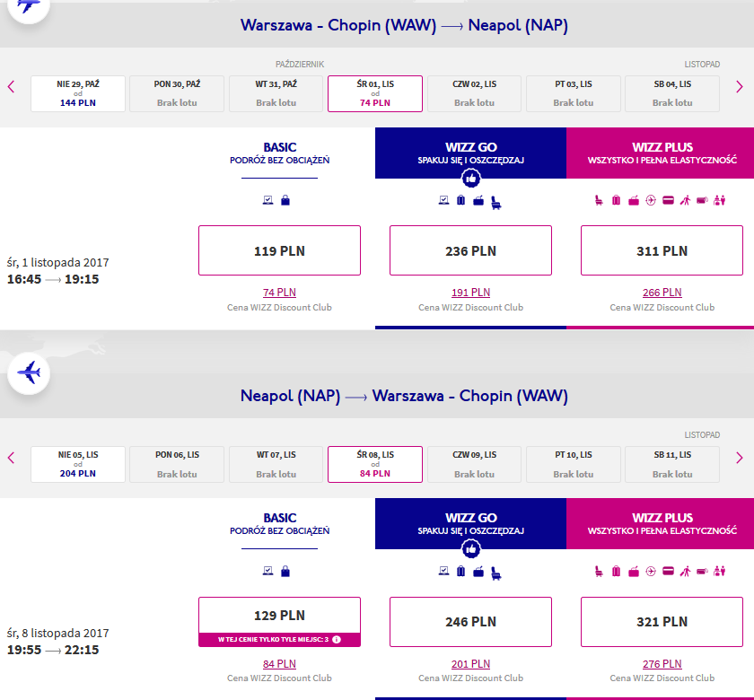Click outbound flight time 16:45 → 19:15

pyautogui.click(x=53, y=279)
